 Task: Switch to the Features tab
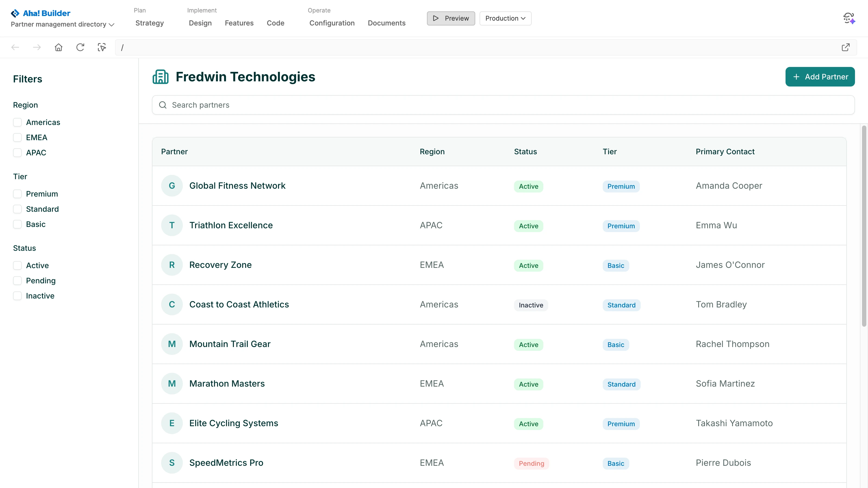pos(239,23)
